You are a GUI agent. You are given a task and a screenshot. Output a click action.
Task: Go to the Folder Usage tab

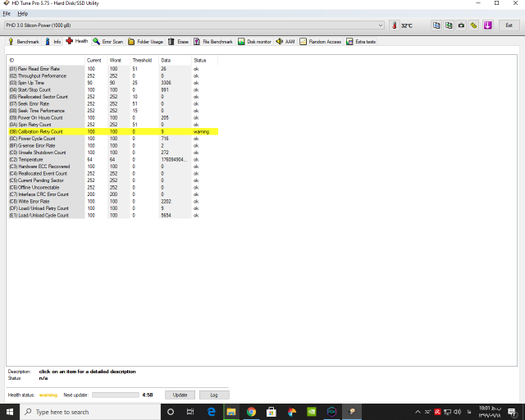(146, 42)
